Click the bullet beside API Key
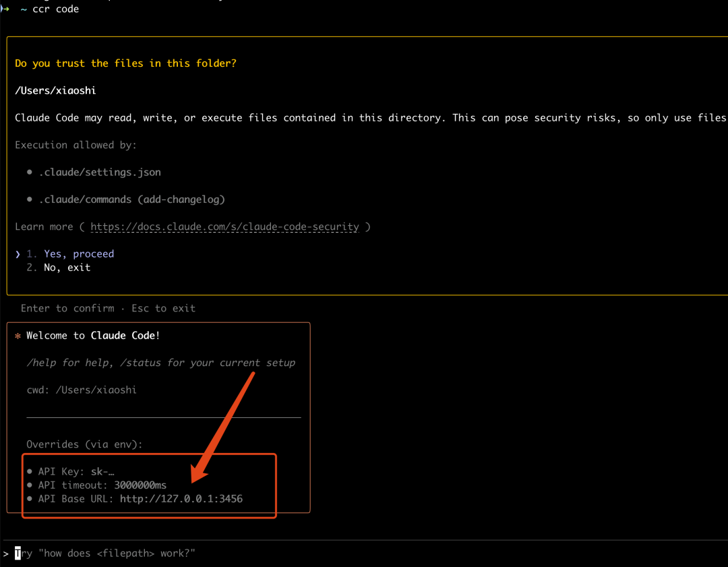Image resolution: width=728 pixels, height=567 pixels. click(29, 471)
